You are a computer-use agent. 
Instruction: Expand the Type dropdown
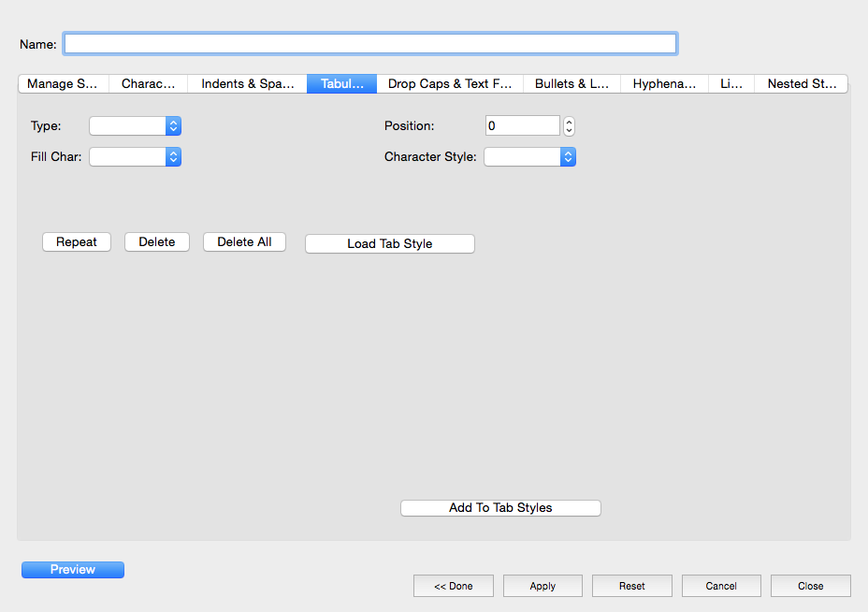(x=135, y=126)
